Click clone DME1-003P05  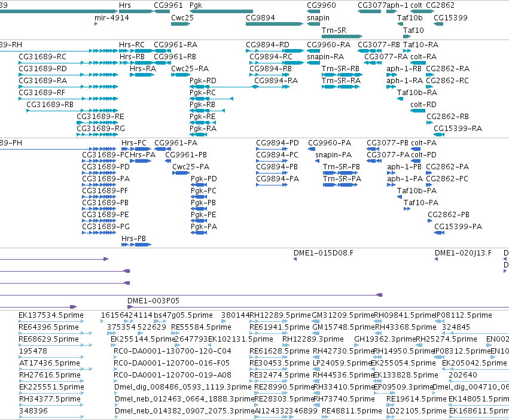153,301
